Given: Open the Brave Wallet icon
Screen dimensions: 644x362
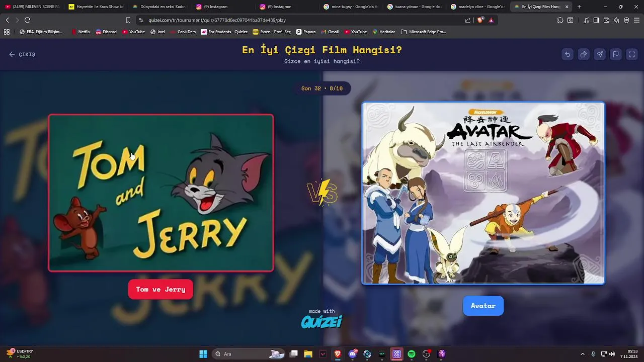Looking at the screenshot, I should [x=606, y=20].
